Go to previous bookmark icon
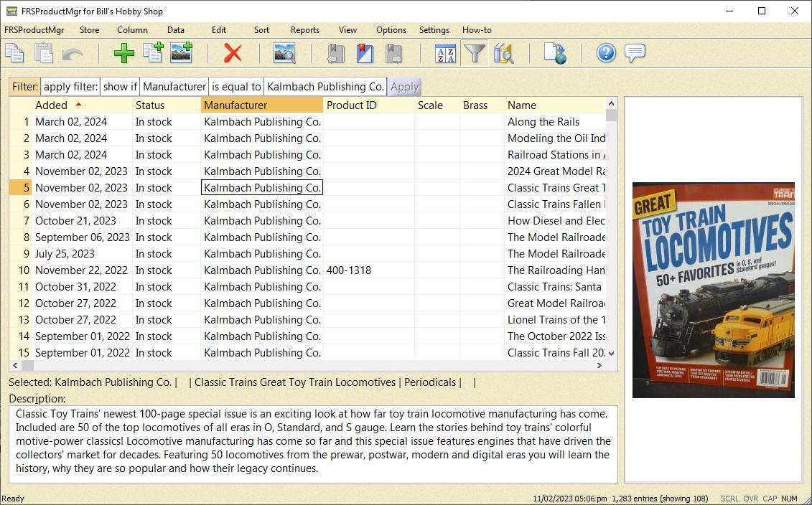This screenshot has height=505, width=812. click(x=335, y=53)
